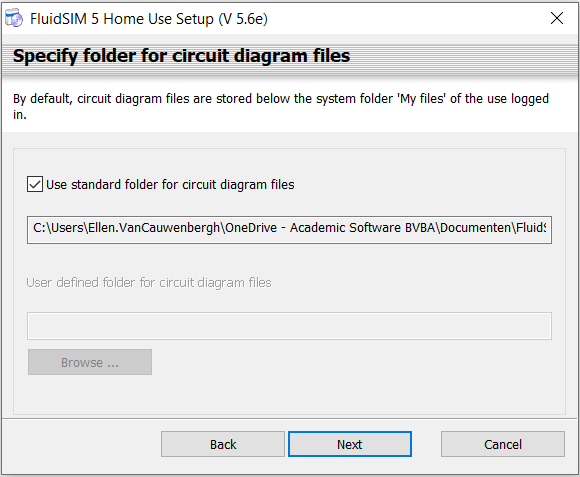Click the 'Documenten\Fluid' end of the path
The width and height of the screenshot is (580, 477).
493,228
